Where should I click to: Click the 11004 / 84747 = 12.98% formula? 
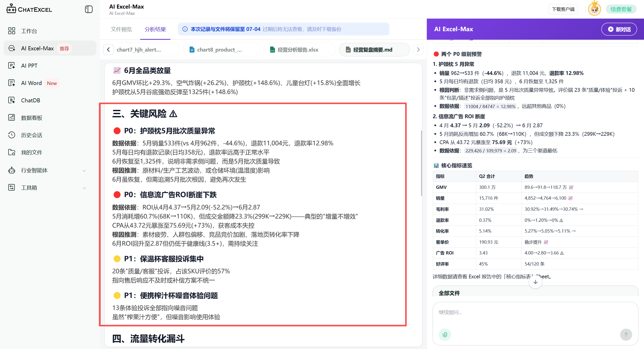click(490, 106)
